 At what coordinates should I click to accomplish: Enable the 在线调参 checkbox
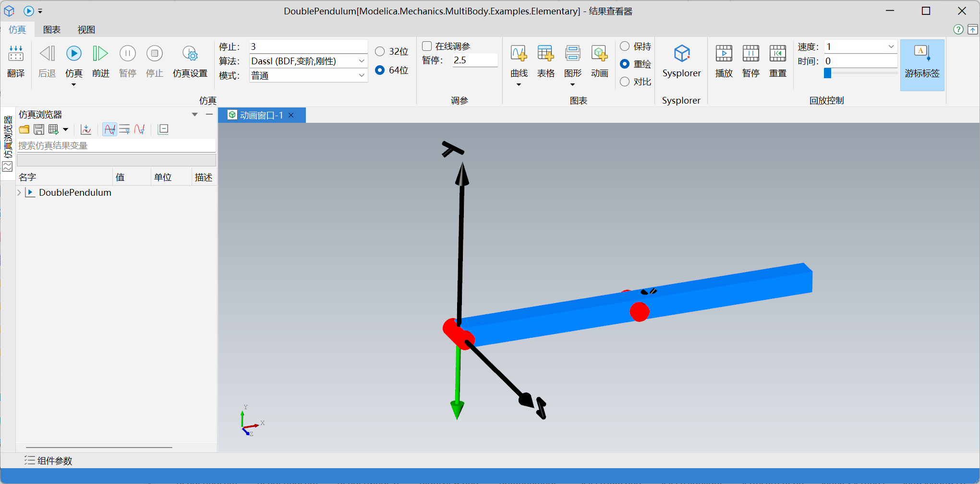pyautogui.click(x=427, y=46)
